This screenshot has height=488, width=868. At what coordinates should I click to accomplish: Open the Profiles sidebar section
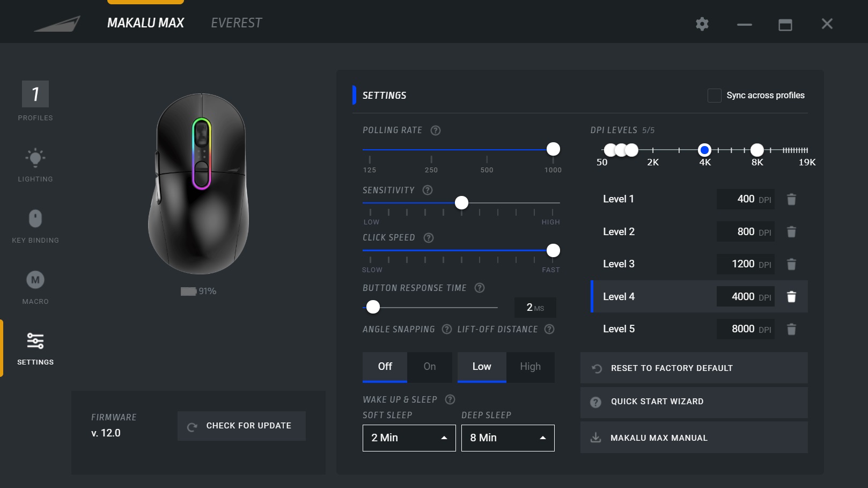35,101
